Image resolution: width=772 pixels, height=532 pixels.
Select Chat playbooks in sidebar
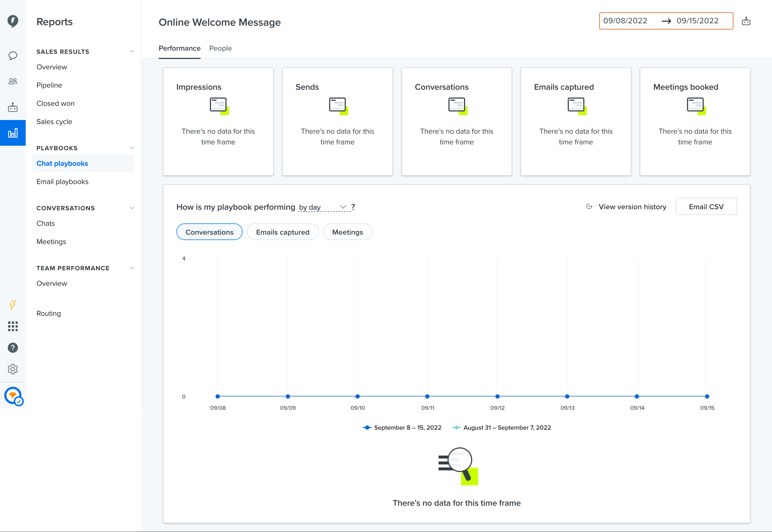83,163
